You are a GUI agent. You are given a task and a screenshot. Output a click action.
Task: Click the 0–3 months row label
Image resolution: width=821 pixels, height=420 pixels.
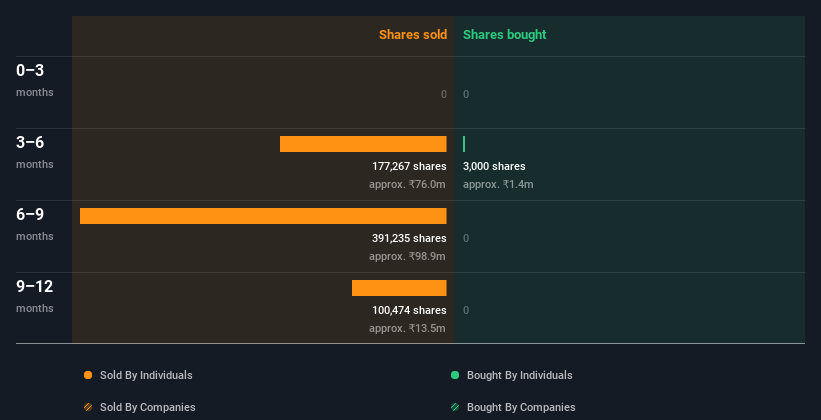pos(35,80)
